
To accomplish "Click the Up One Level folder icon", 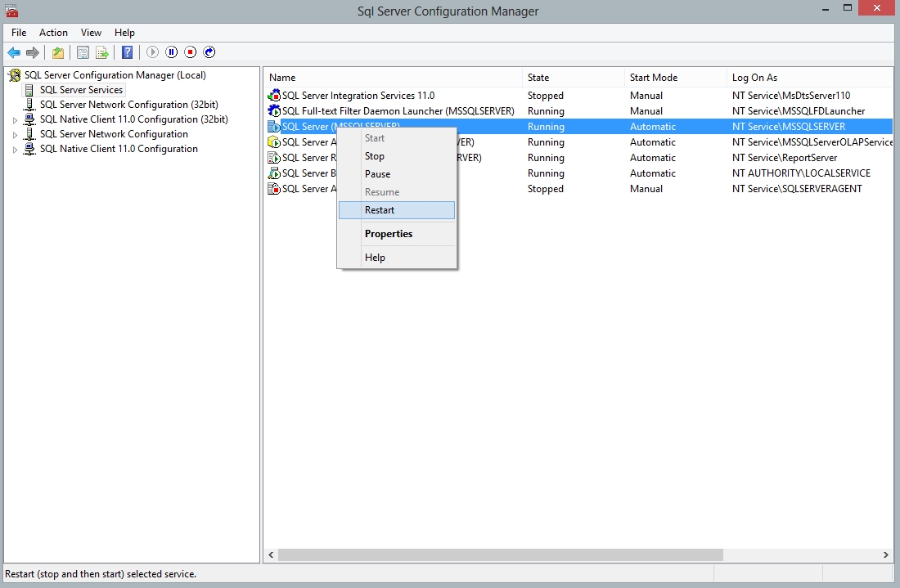I will tap(58, 52).
